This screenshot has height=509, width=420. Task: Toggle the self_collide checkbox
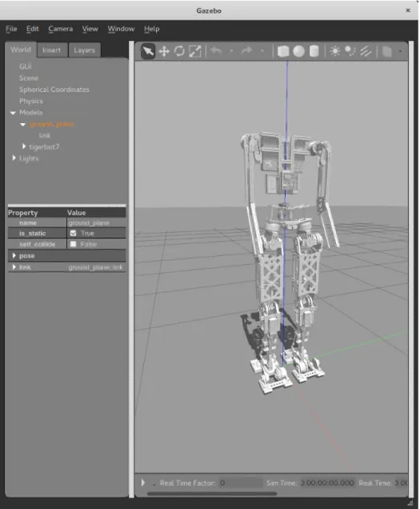point(73,244)
